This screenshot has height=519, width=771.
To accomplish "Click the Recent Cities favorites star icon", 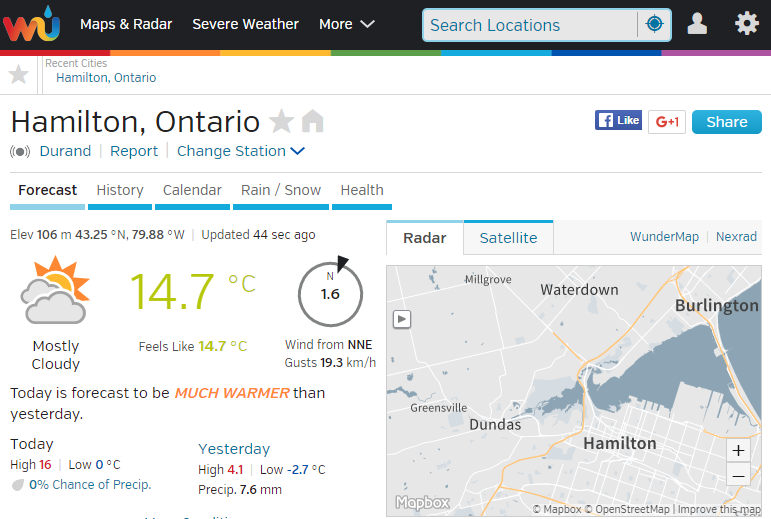I will (x=19, y=75).
